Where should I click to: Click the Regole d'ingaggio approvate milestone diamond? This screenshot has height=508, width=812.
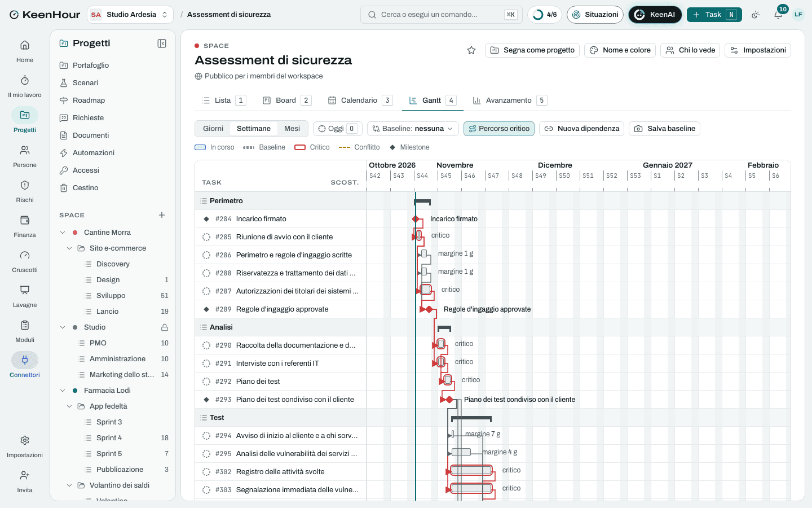pos(429,309)
